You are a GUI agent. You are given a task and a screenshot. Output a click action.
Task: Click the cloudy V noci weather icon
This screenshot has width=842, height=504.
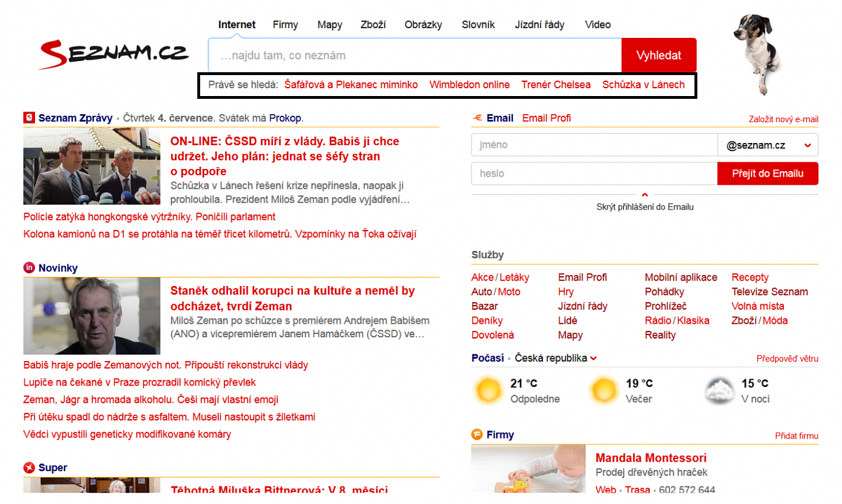(x=720, y=390)
